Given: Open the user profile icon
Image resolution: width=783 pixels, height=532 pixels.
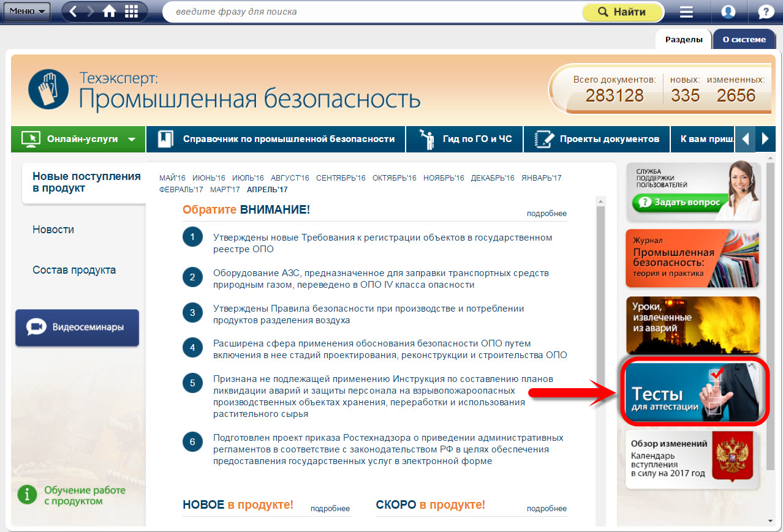Looking at the screenshot, I should pyautogui.click(x=728, y=12).
